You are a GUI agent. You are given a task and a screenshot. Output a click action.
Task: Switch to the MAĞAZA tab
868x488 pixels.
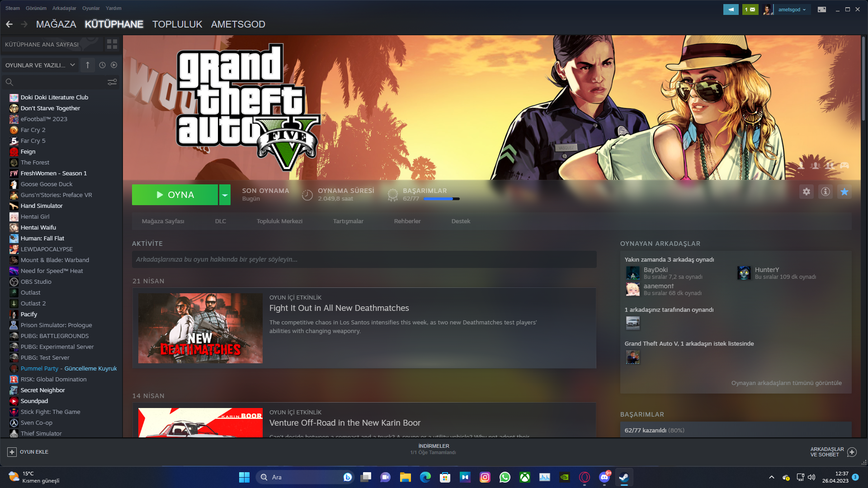(56, 24)
